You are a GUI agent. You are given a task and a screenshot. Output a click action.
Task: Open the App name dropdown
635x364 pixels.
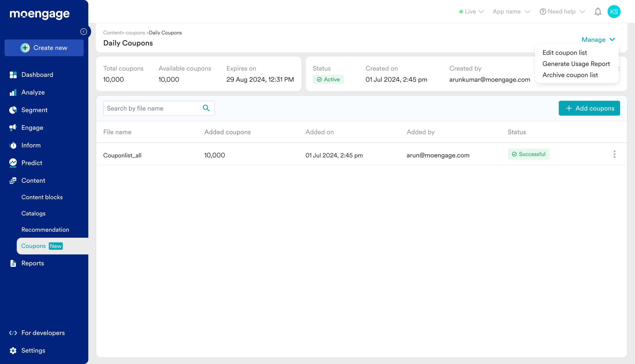[511, 12]
